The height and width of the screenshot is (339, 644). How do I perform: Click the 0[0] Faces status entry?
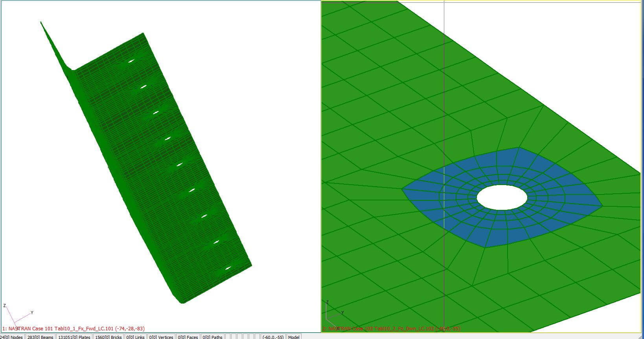coord(188,337)
